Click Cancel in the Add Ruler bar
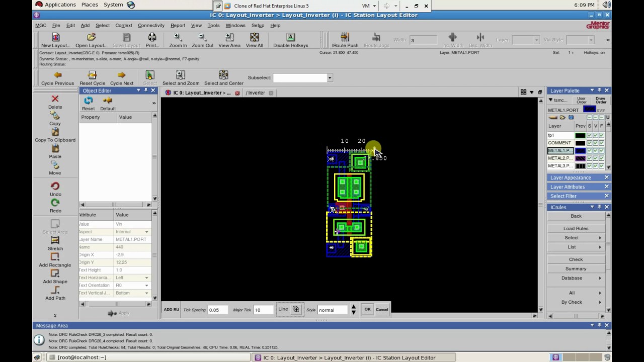The image size is (644, 362). coord(382,309)
